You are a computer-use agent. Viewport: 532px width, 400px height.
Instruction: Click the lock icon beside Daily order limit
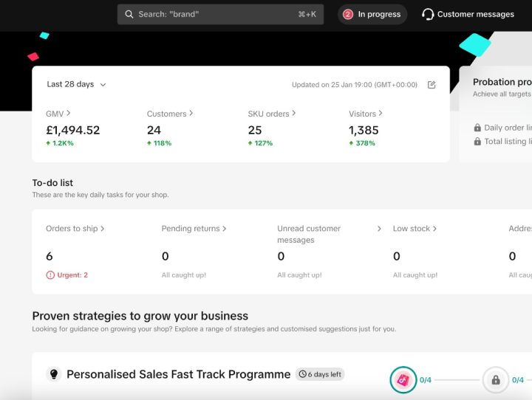pos(477,128)
